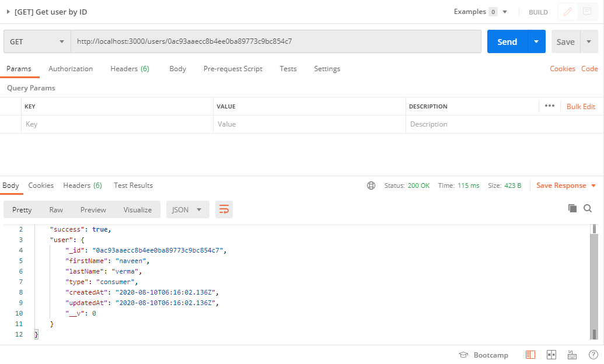
Task: Open the request Headers (6) tab
Action: [130, 69]
